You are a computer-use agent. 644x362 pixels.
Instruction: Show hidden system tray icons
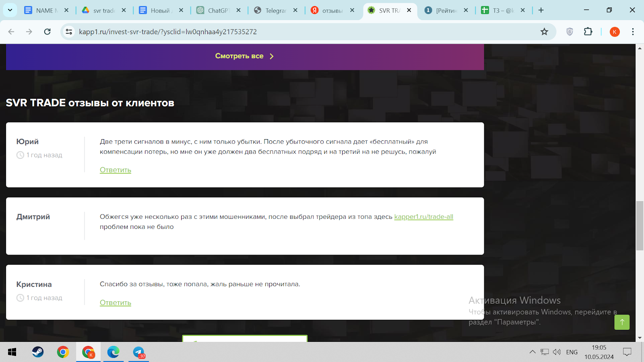pos(533,352)
